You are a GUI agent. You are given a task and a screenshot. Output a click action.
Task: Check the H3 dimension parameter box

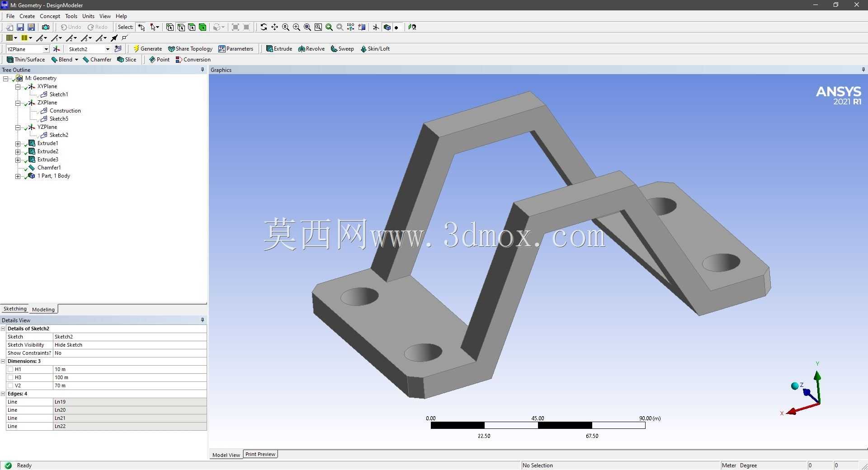[10, 377]
